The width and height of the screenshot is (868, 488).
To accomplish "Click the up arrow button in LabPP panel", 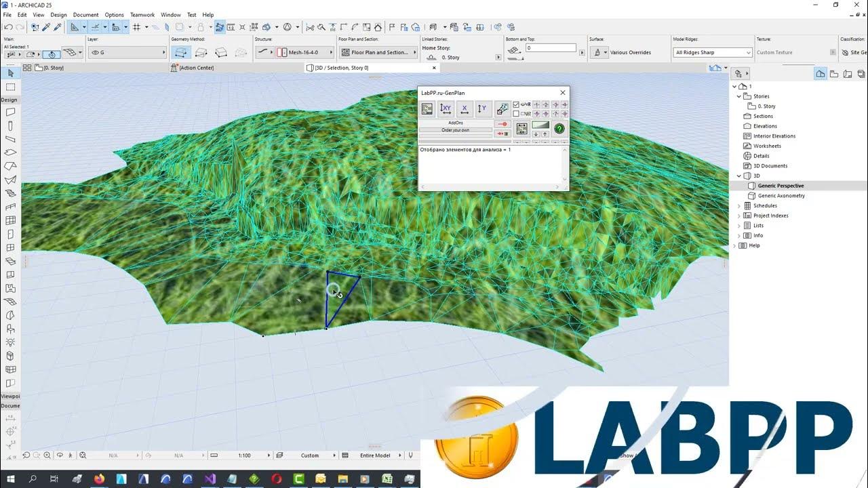I will (545, 134).
